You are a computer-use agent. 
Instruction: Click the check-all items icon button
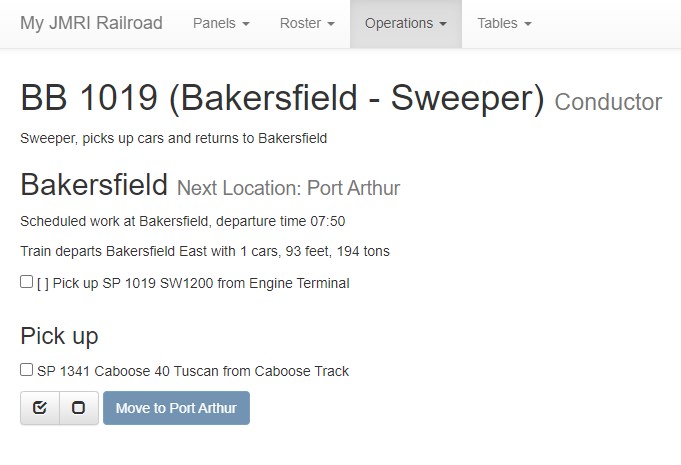click(x=40, y=408)
